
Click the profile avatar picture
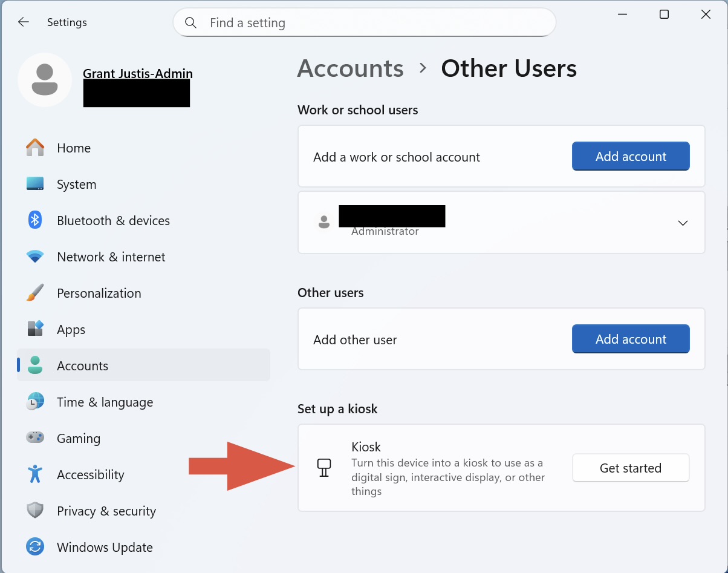click(45, 80)
